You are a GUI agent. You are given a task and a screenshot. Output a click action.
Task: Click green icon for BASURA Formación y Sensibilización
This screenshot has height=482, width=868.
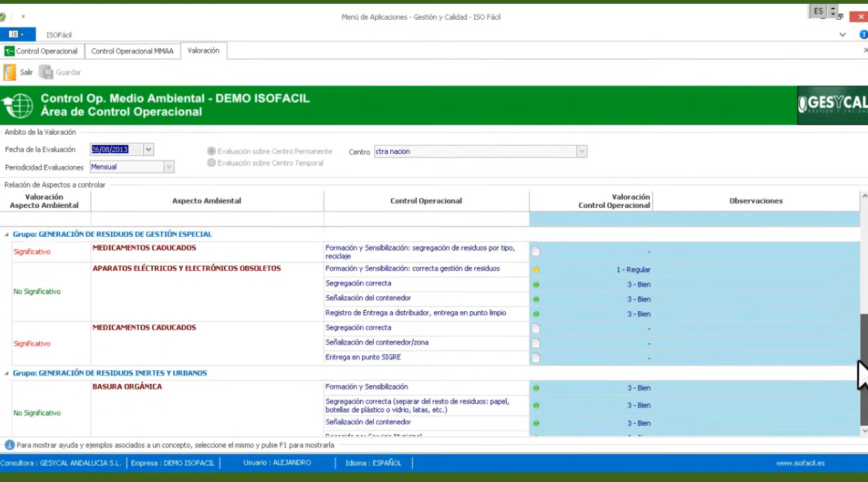point(536,388)
